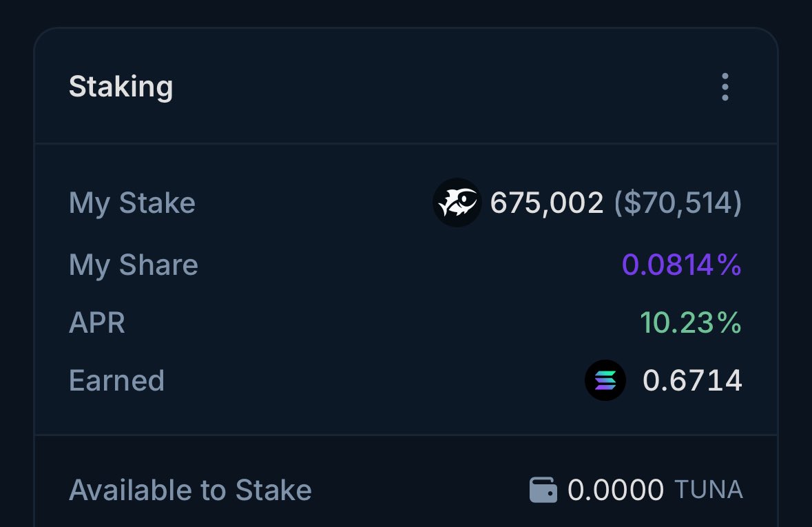
Task: Click the wallet icon beside available balance
Action: (x=543, y=490)
